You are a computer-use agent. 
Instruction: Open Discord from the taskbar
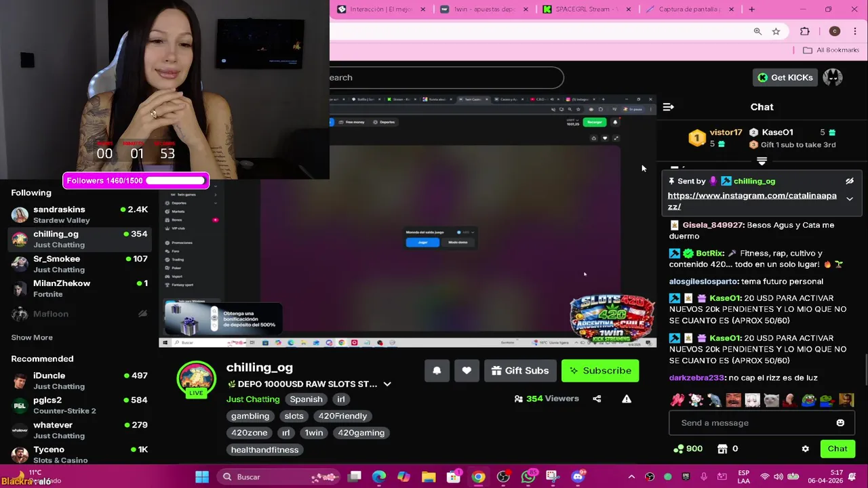pyautogui.click(x=577, y=477)
